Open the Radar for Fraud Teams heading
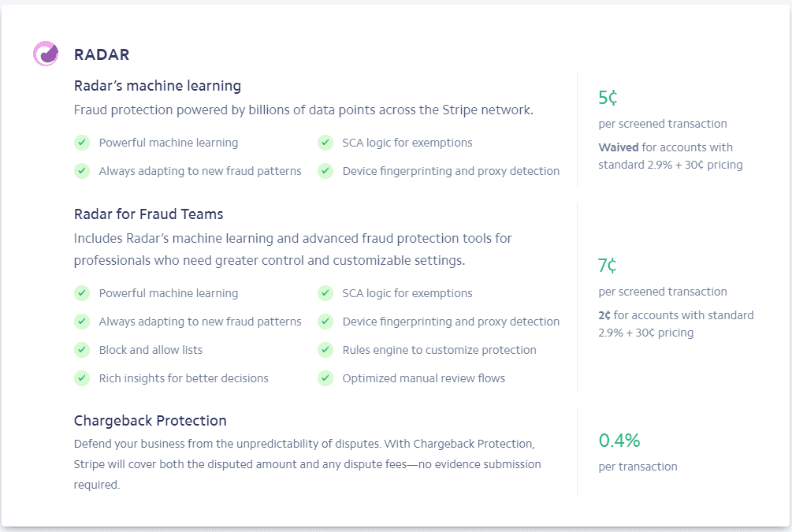This screenshot has width=792, height=532. pyautogui.click(x=149, y=214)
